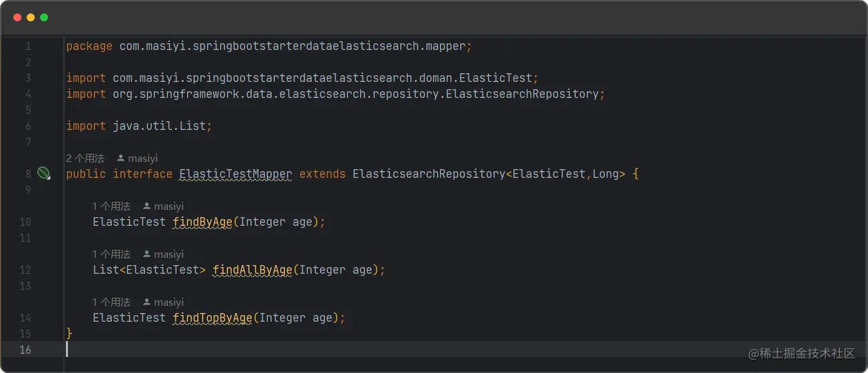This screenshot has width=868, height=373.
Task: Click the yellow minimize window button
Action: (x=31, y=17)
